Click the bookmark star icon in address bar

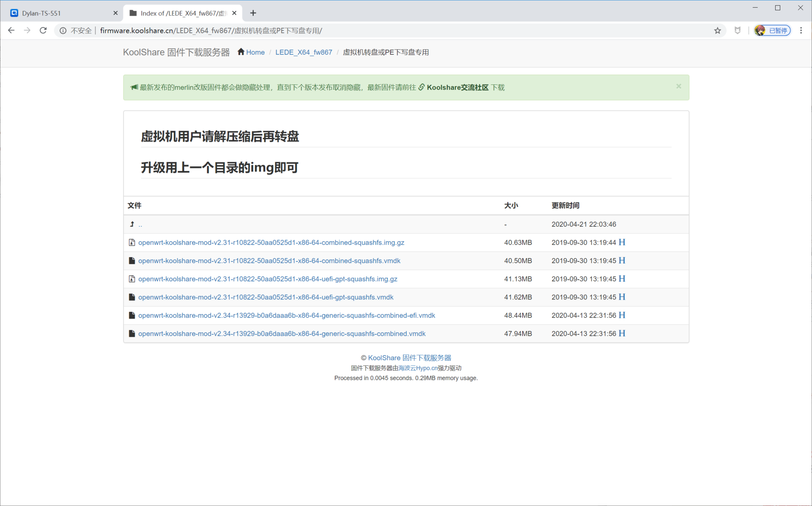pos(717,30)
